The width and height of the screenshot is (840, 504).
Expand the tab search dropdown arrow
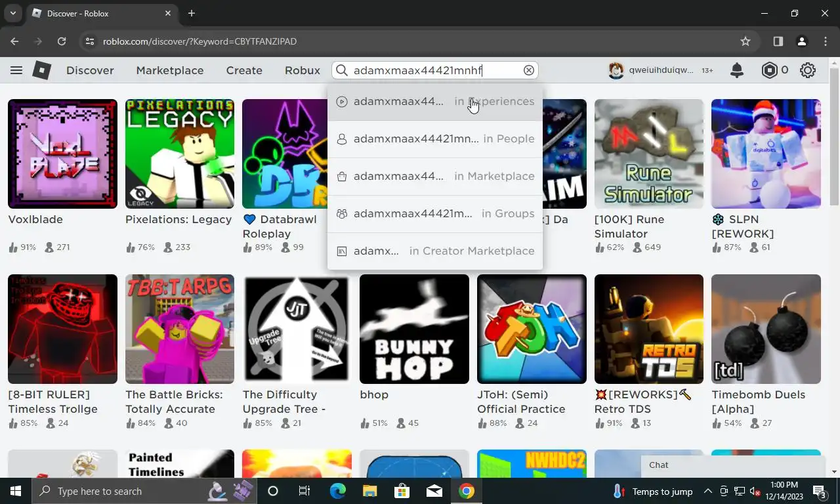12,13
